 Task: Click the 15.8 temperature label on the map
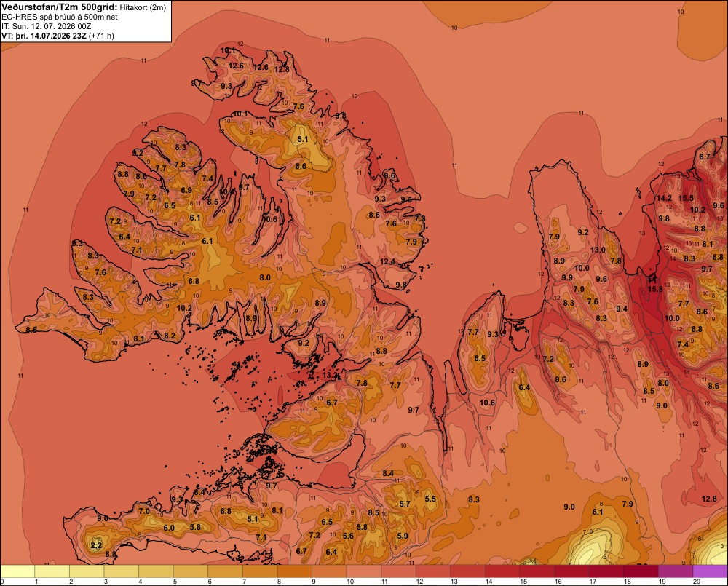coord(655,289)
